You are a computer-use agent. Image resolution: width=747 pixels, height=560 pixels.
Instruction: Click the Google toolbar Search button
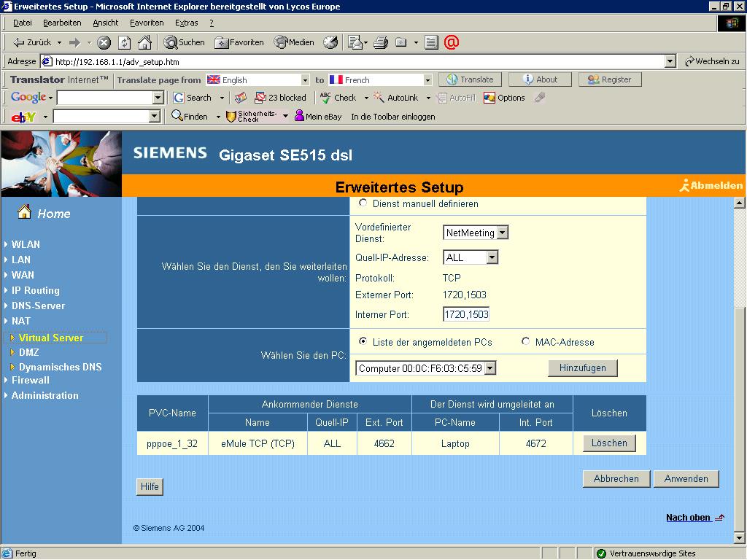point(193,98)
